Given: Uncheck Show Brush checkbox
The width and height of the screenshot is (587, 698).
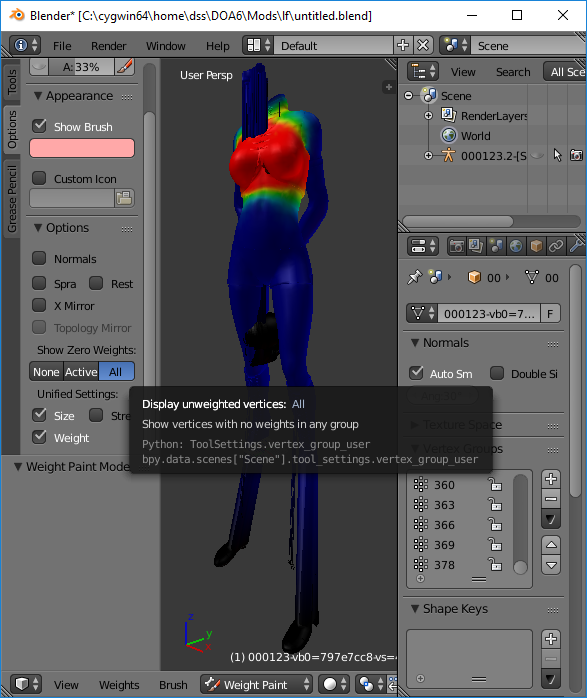Looking at the screenshot, I should coord(40,126).
